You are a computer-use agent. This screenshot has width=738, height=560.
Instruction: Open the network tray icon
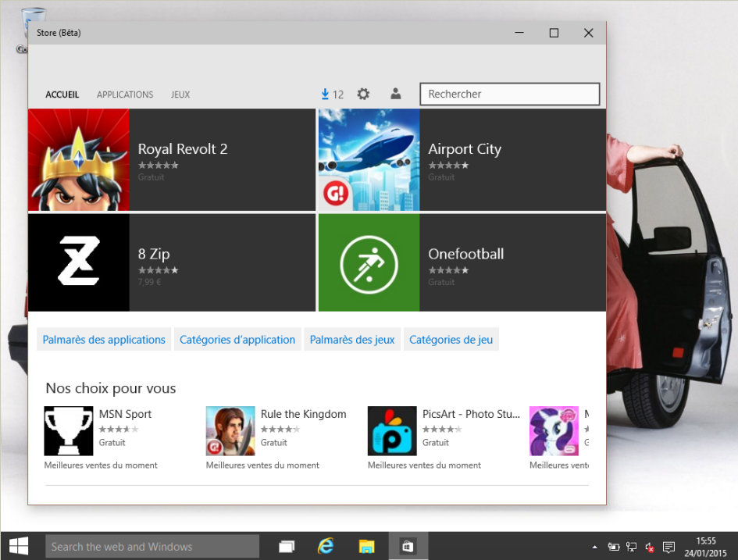[631, 547]
